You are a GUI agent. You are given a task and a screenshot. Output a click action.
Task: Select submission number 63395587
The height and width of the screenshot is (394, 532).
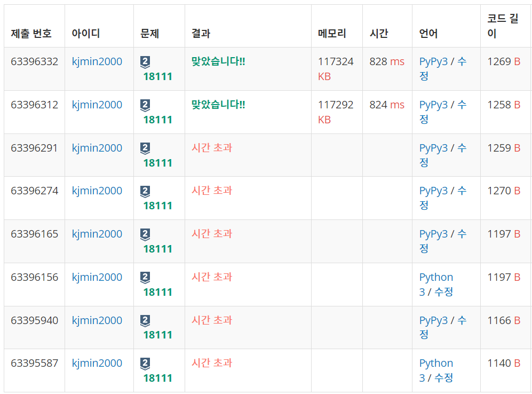35,363
